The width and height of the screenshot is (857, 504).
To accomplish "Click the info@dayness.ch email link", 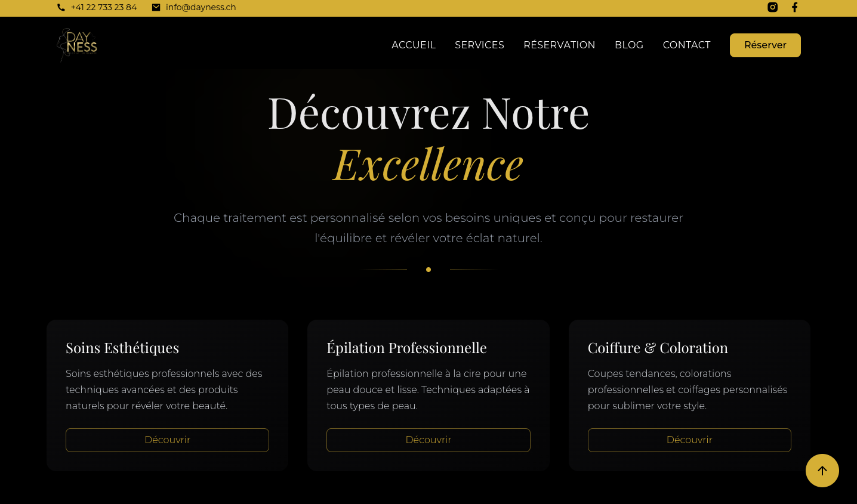I will pos(201,7).
